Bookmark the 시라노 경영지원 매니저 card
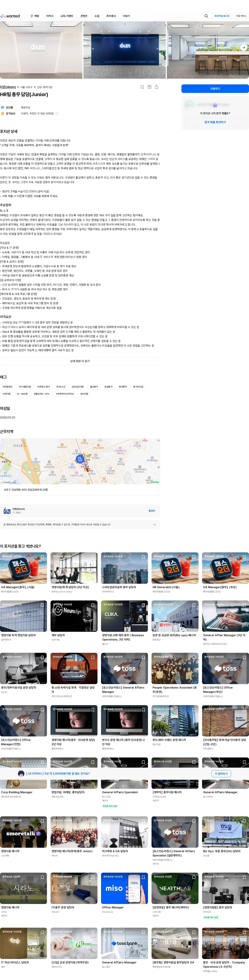This screenshot has height=980, width=249. [42, 877]
